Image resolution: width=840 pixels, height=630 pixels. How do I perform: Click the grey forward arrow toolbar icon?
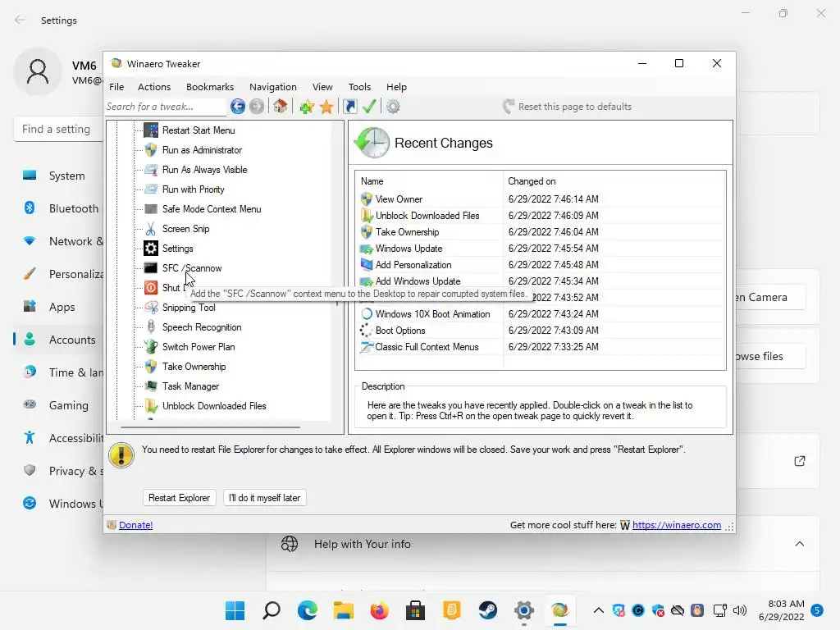pyautogui.click(x=257, y=107)
